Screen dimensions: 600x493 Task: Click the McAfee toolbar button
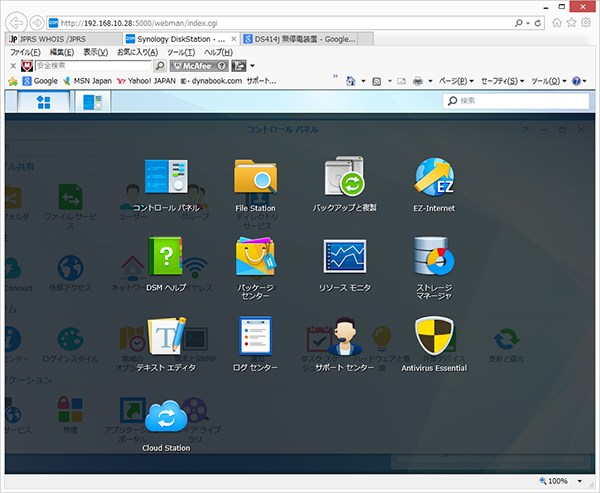[199, 66]
